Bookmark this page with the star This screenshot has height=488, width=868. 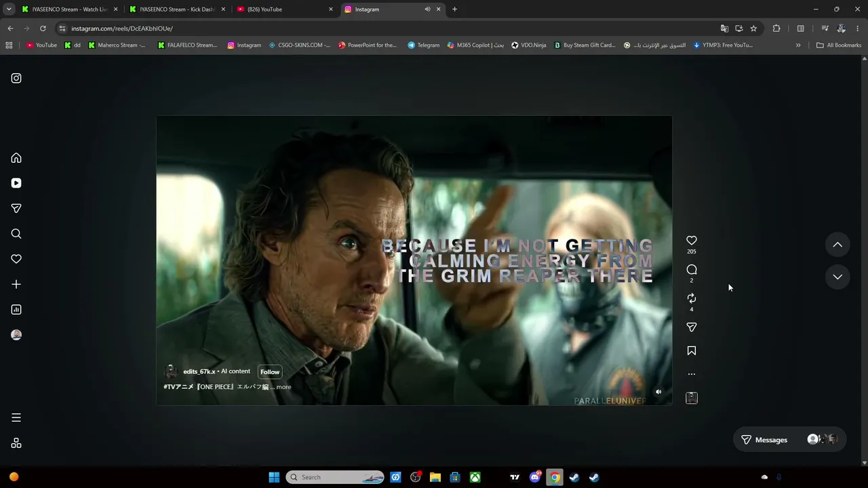[x=753, y=28]
